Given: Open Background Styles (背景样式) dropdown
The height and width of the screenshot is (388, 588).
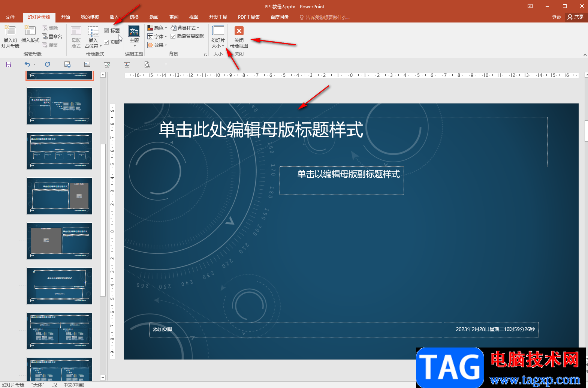Looking at the screenshot, I should [x=185, y=28].
